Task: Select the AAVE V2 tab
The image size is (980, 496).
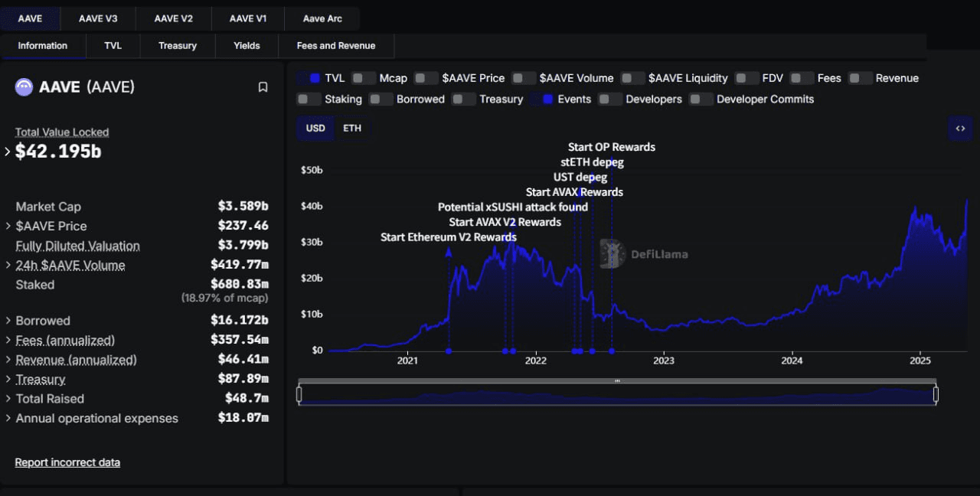Action: point(173,18)
